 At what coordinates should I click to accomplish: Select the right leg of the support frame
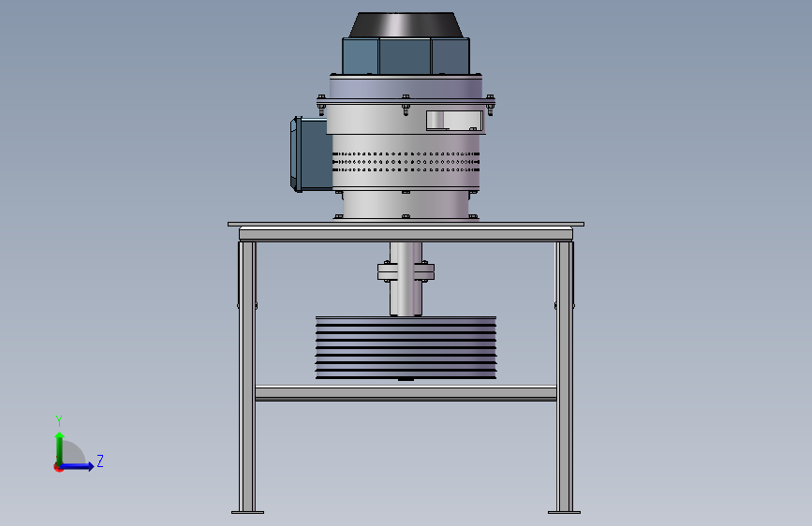coord(565,376)
